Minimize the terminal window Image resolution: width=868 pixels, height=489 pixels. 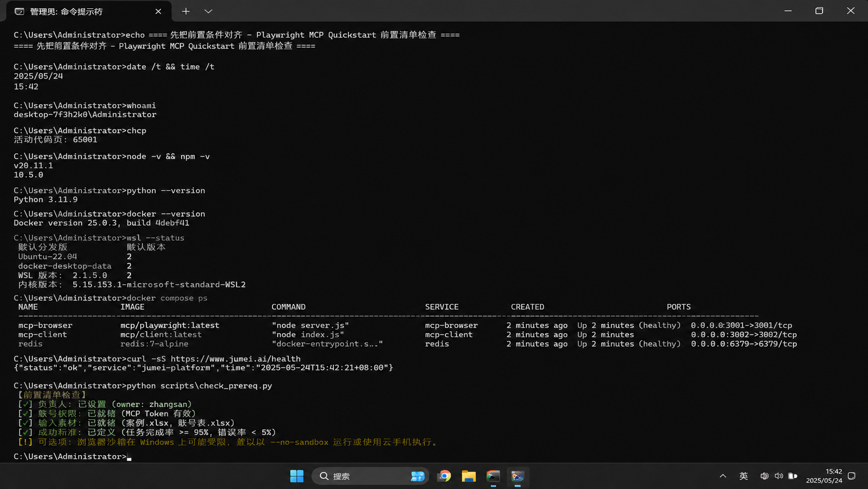(x=788, y=11)
